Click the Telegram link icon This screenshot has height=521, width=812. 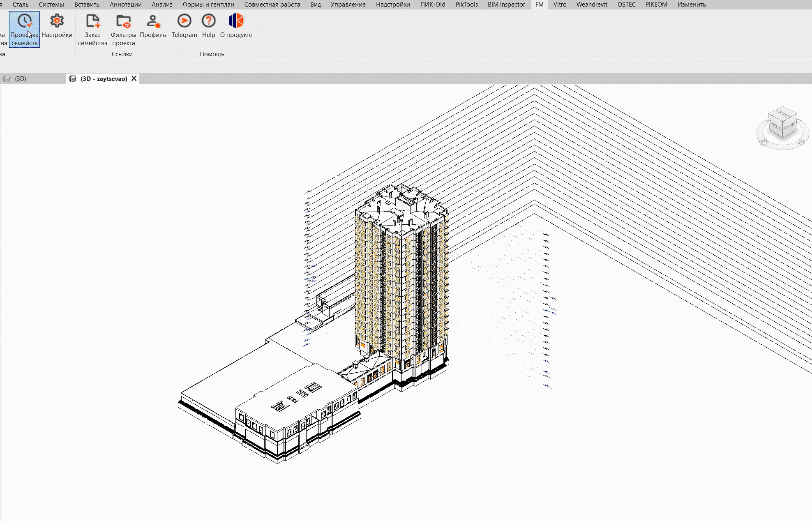[x=184, y=21]
